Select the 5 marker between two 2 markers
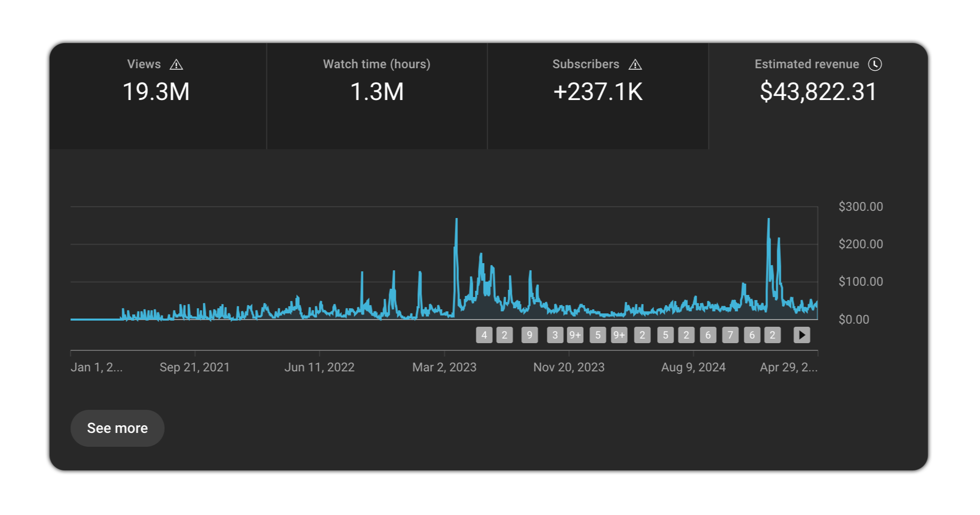Screen dimensions: 980x515 [x=665, y=335]
